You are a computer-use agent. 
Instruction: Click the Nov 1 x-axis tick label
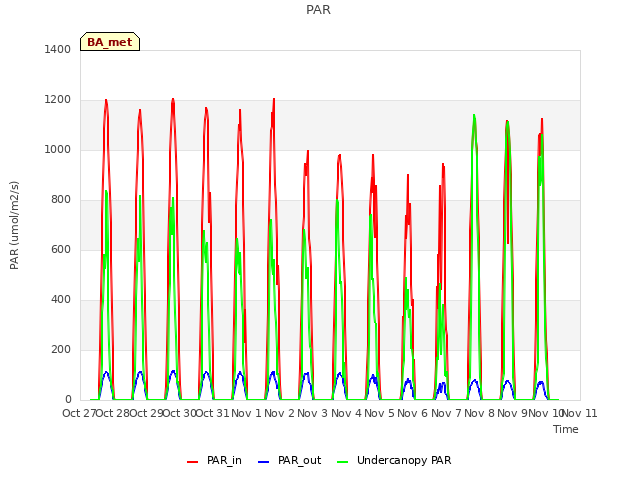[x=246, y=413]
